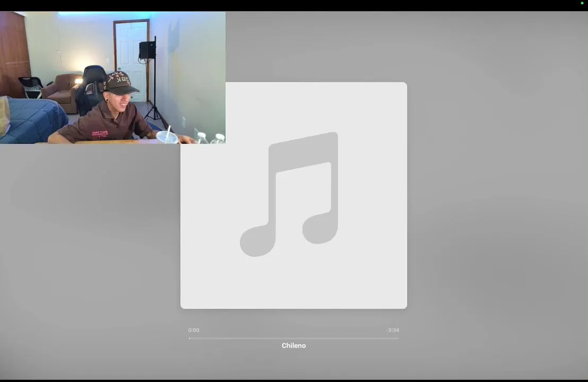Click the green camera indicator dot
Screen dimensions: 588x382
tap(582, 3)
